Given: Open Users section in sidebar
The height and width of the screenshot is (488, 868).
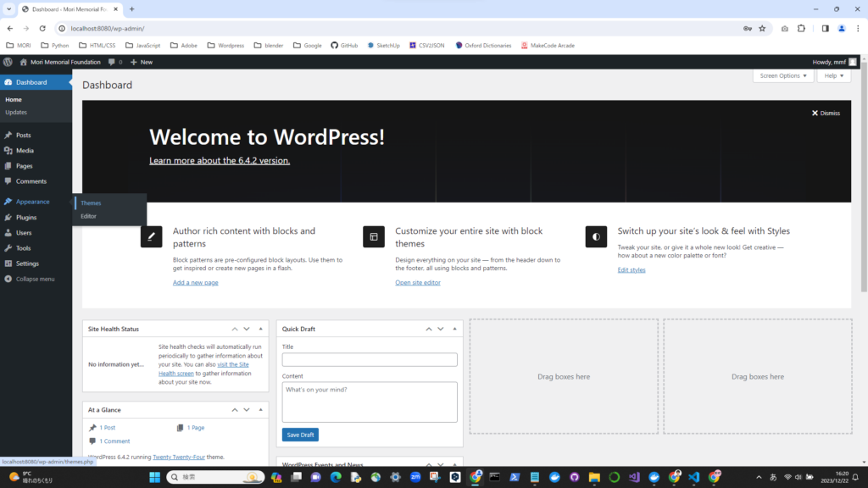Looking at the screenshot, I should pyautogui.click(x=24, y=233).
